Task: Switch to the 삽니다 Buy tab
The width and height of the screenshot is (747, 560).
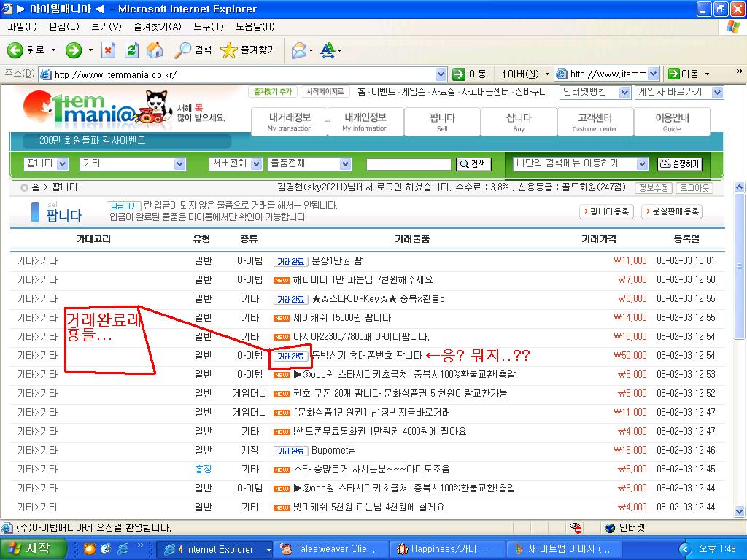Action: coord(519,121)
